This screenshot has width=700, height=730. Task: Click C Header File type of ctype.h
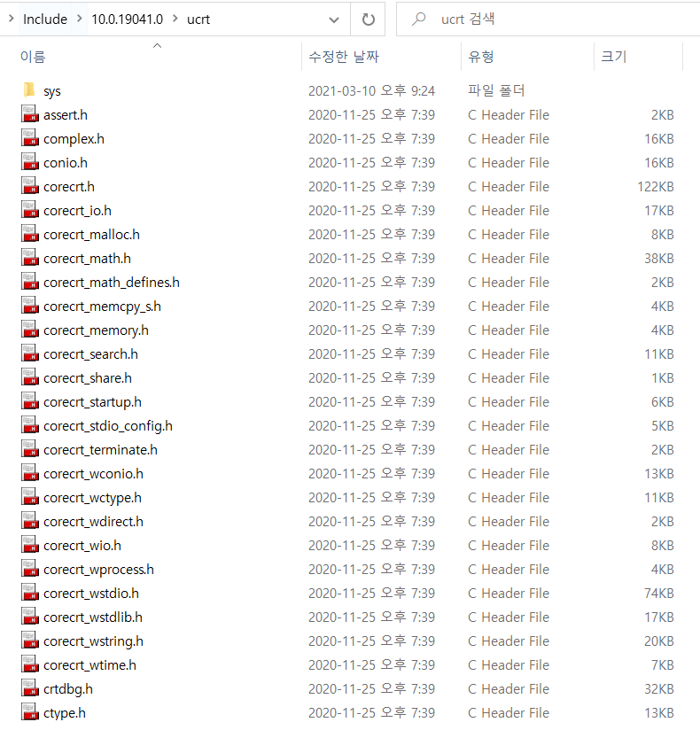[509, 713]
